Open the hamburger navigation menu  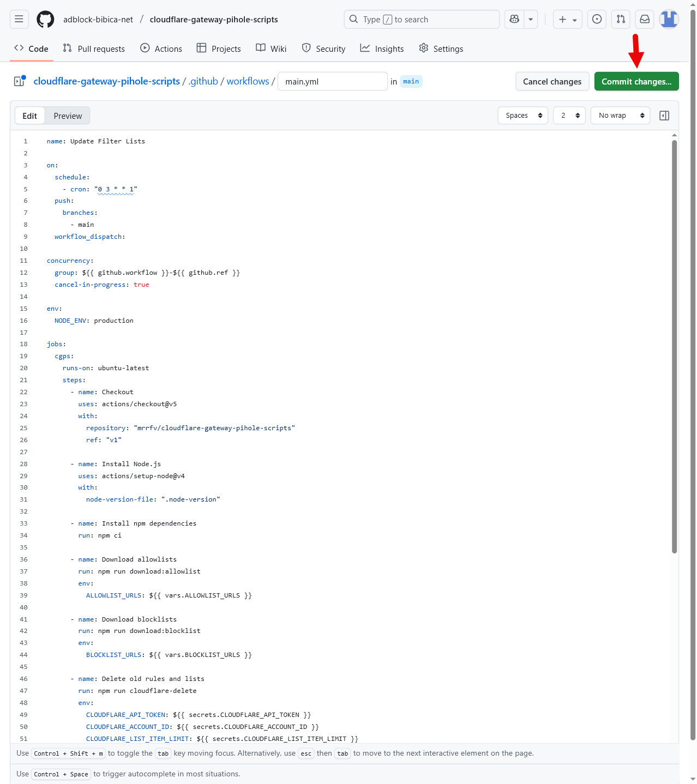[x=19, y=19]
